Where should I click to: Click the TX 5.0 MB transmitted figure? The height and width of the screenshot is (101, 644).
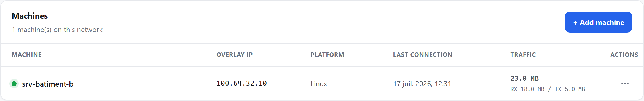[x=570, y=89]
